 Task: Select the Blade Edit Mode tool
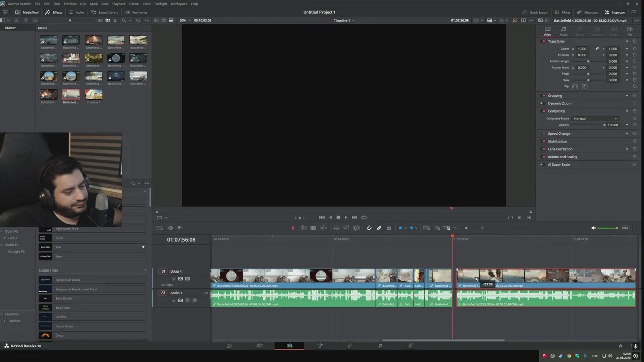point(313,228)
